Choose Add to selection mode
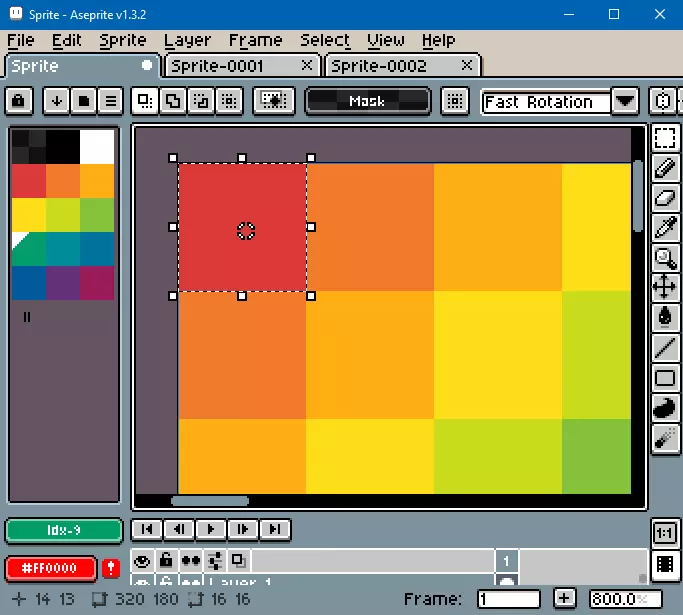The width and height of the screenshot is (683, 615). [x=172, y=101]
